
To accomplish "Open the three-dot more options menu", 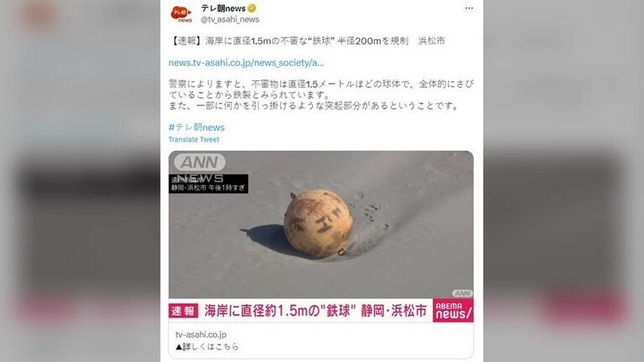I will click(469, 8).
